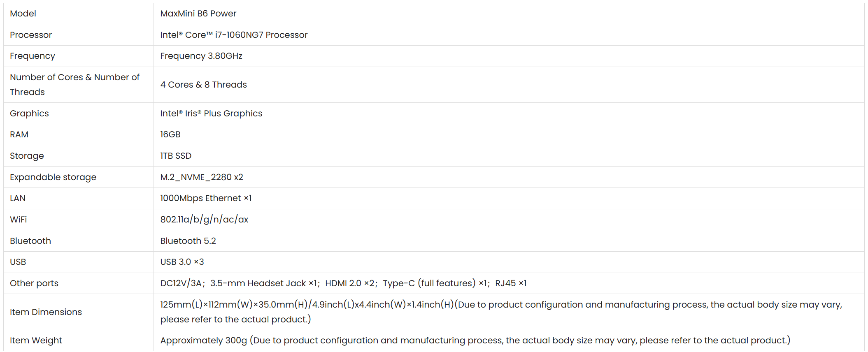This screenshot has height=352, width=868.
Task: Click the M.2_NVME_2280 x2 value
Action: click(x=202, y=177)
